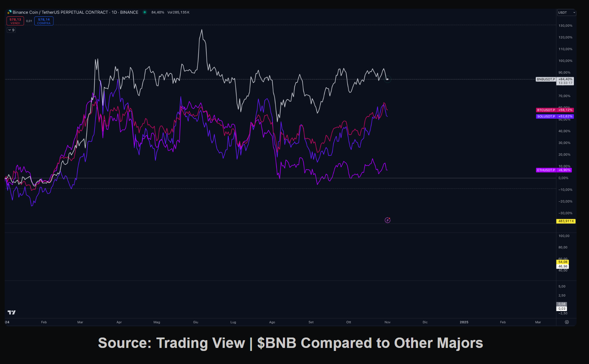The image size is (589, 364).
Task: Click the lightning bolt icon on the chart
Action: (x=387, y=220)
